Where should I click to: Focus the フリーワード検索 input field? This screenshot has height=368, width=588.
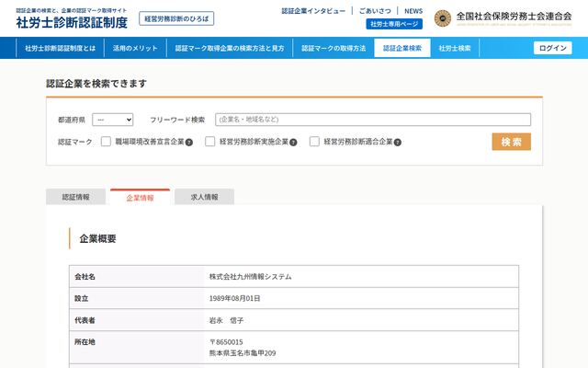coord(373,120)
